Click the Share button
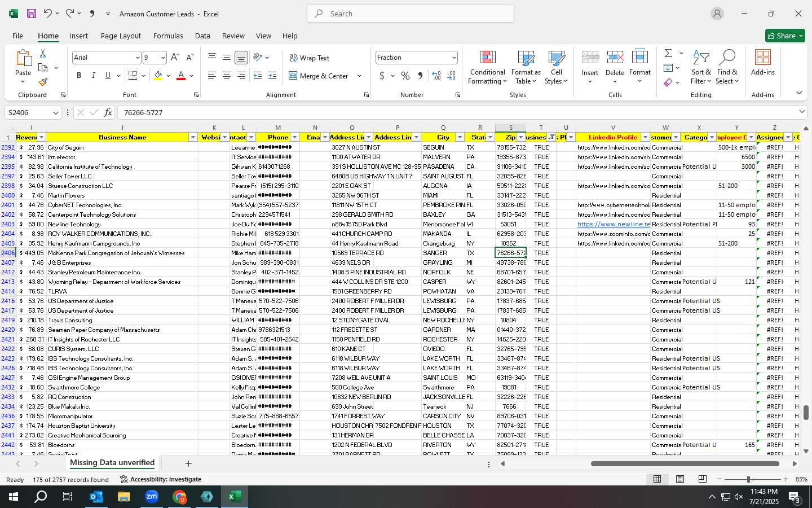This screenshot has width=812, height=508. pyautogui.click(x=785, y=36)
